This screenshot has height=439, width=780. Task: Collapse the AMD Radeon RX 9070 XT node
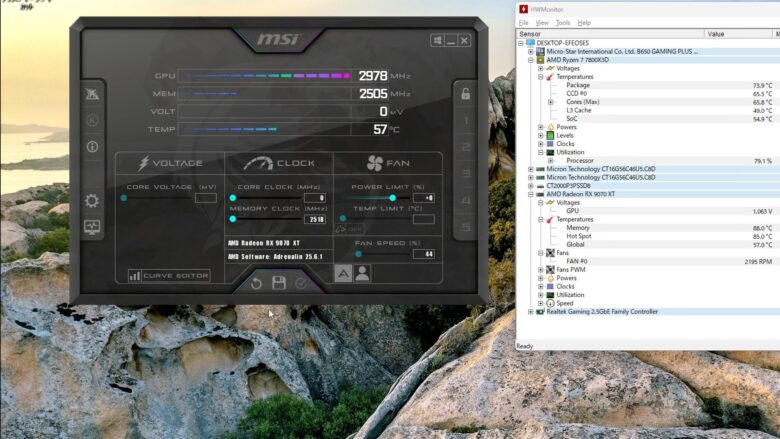pyautogui.click(x=531, y=194)
